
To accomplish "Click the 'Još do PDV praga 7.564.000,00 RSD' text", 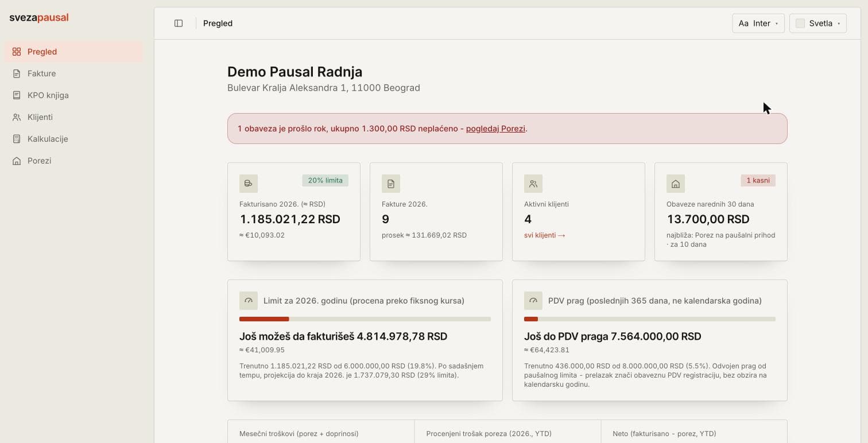I will (613, 336).
